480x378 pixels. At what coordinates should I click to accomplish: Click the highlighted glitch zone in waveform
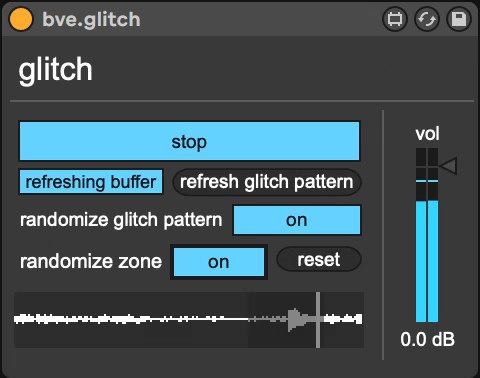point(282,320)
